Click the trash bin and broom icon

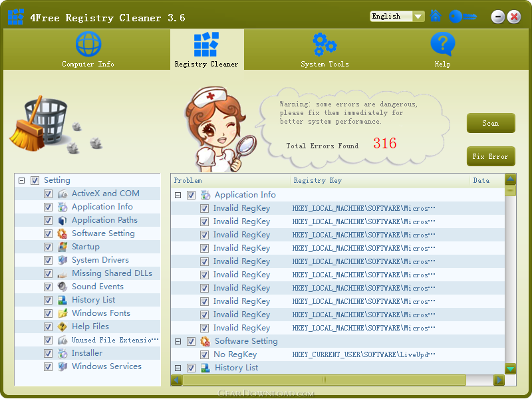pos(39,124)
